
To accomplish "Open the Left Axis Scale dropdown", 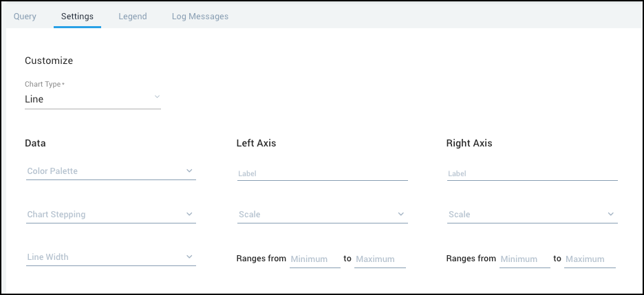I will (316, 215).
